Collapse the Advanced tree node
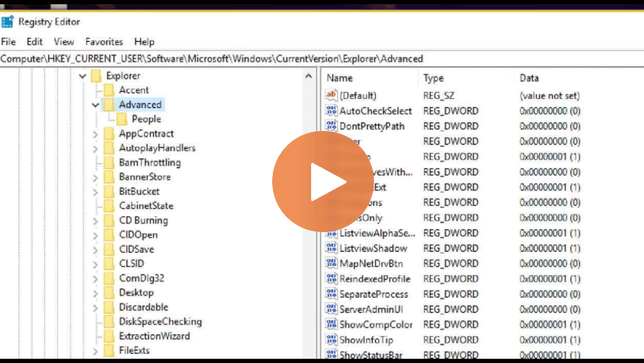Viewport: 644px width, 363px height. pos(95,105)
